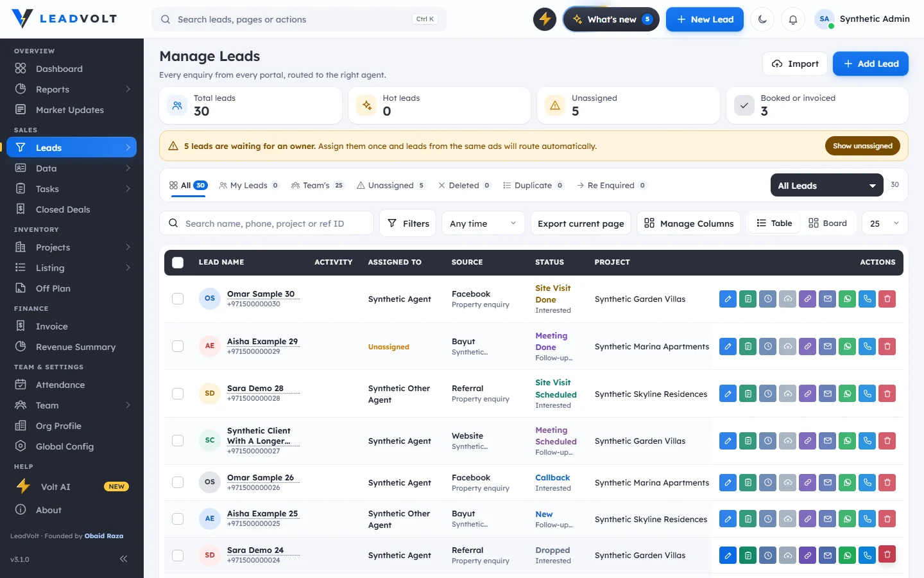Cloud upload icon for Synthetic Client With A Longer row
This screenshot has width=924, height=578.
coord(787,441)
